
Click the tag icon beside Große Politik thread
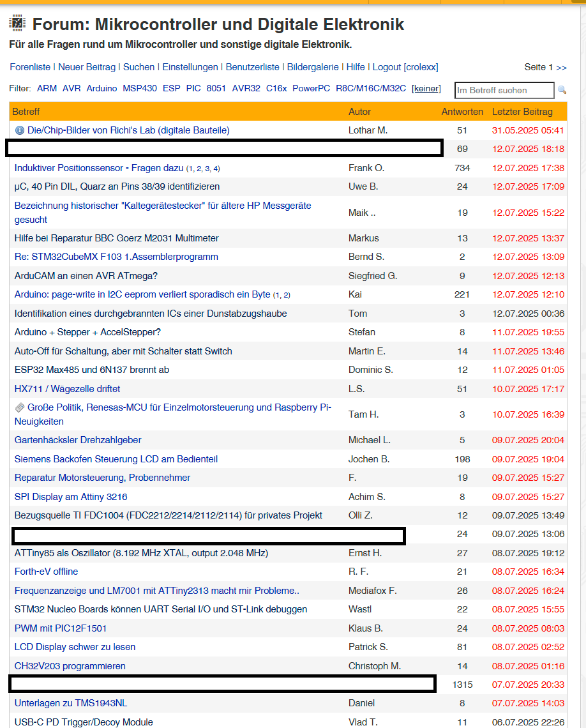[20, 407]
